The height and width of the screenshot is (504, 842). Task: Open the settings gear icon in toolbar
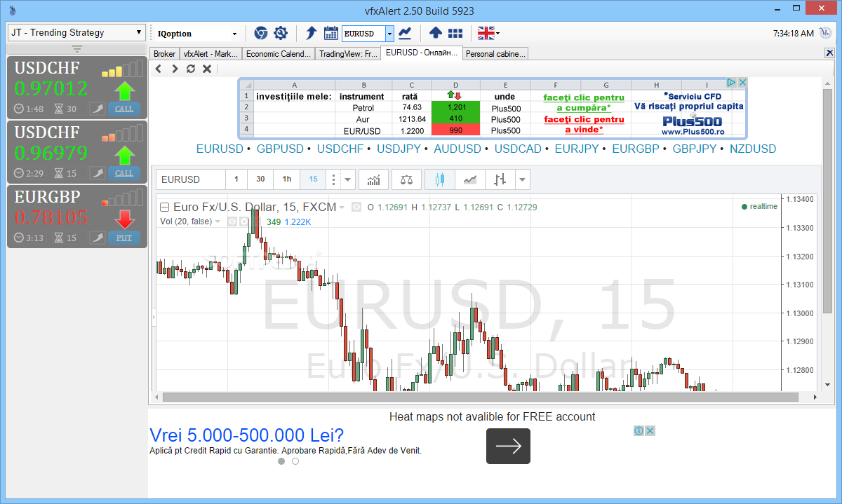[281, 33]
